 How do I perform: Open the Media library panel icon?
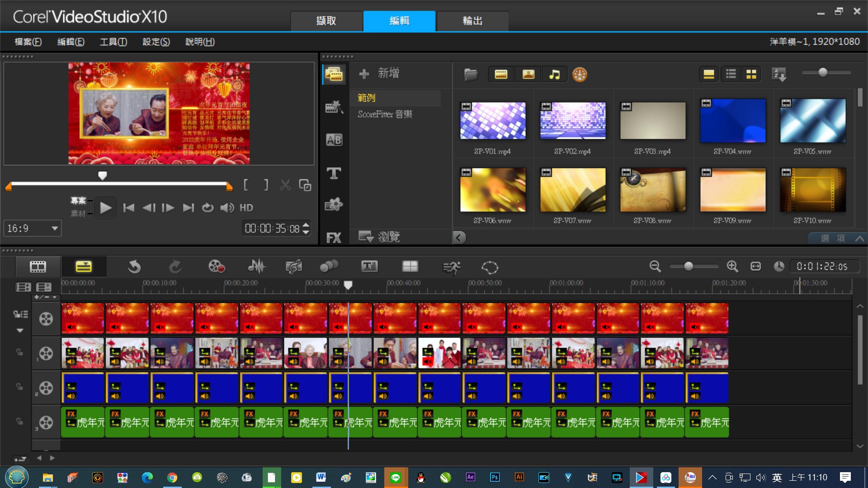point(334,74)
